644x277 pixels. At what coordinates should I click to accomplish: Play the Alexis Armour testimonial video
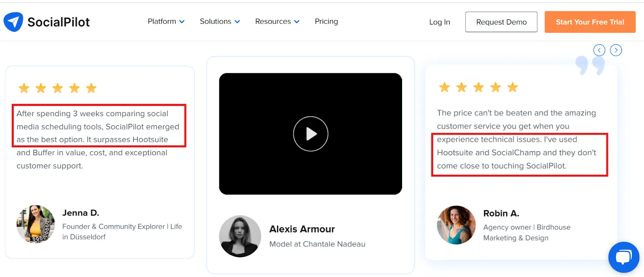tap(311, 134)
